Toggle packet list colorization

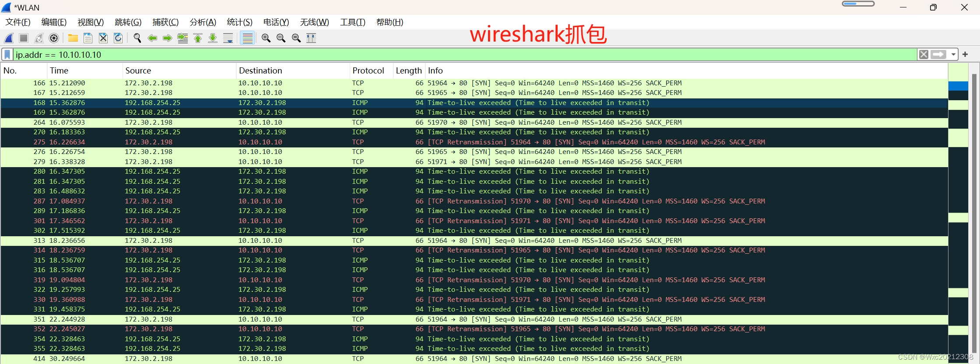[x=247, y=38]
